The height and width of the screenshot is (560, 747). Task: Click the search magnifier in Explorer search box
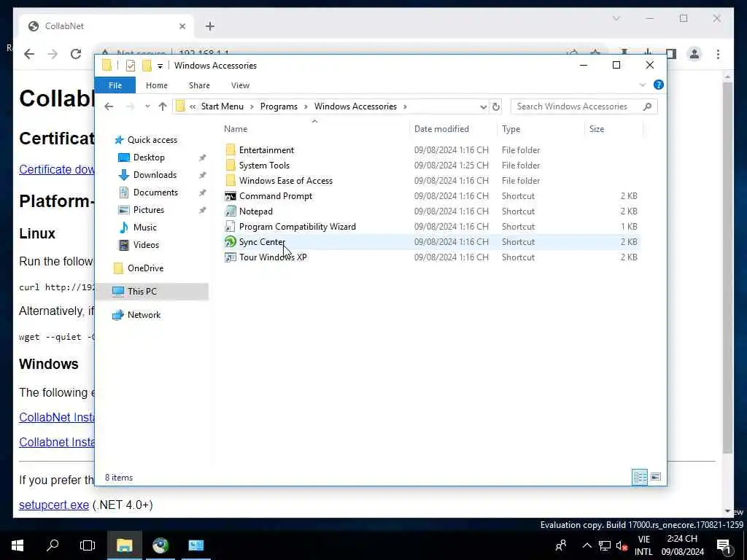(647, 106)
